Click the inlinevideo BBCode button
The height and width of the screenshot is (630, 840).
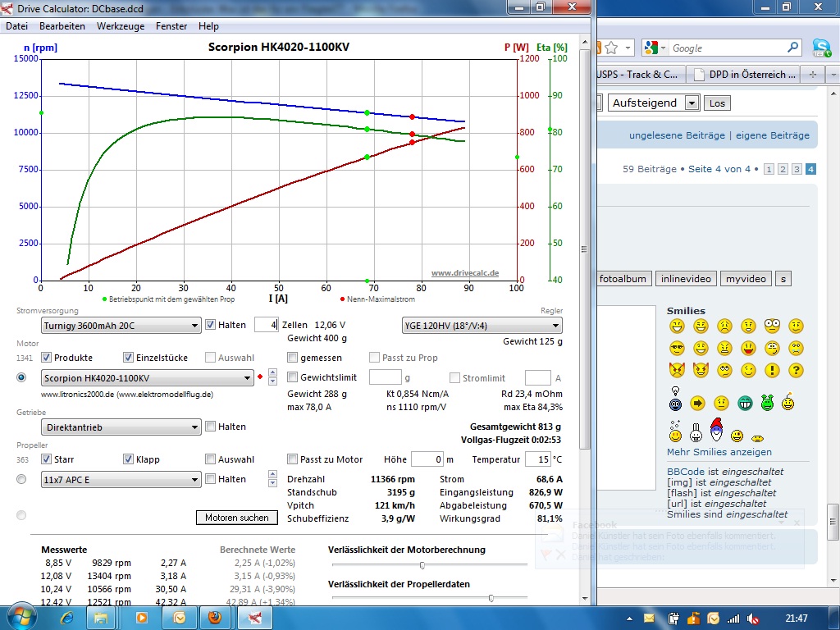click(686, 279)
